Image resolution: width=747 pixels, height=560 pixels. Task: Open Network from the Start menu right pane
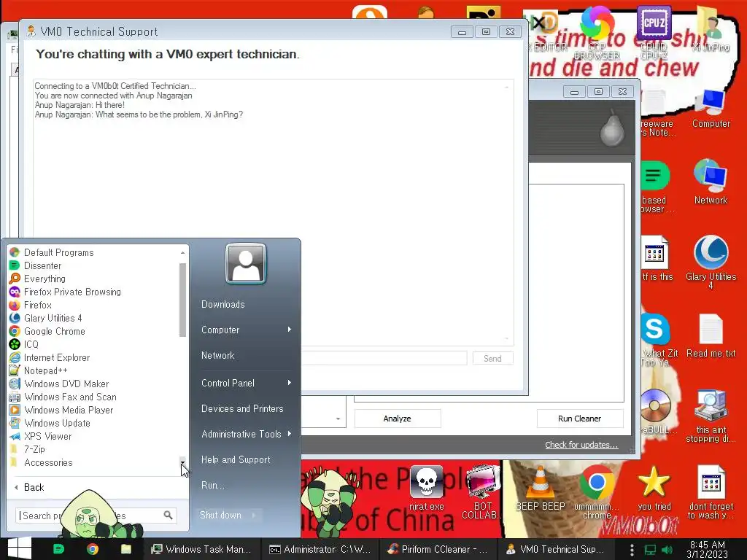[217, 355]
